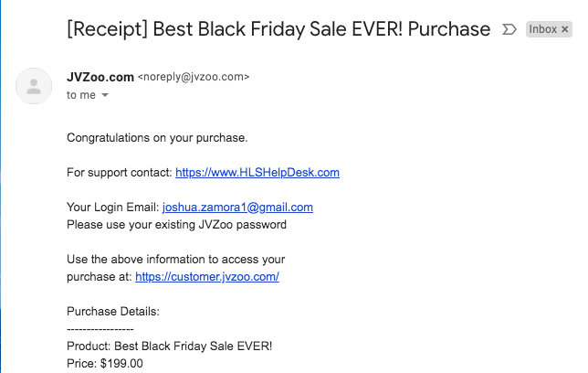Click the sender's profile avatar
588x373 pixels.
point(34,86)
